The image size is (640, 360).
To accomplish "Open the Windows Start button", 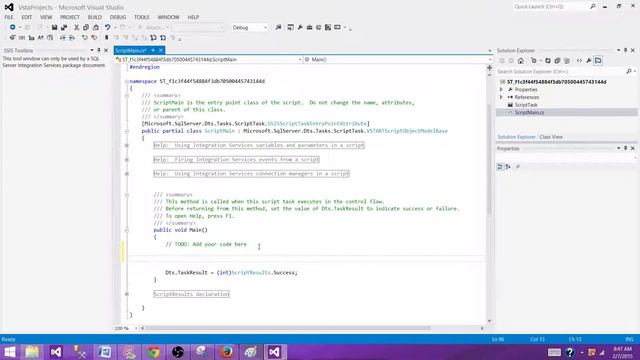I will [9, 352].
